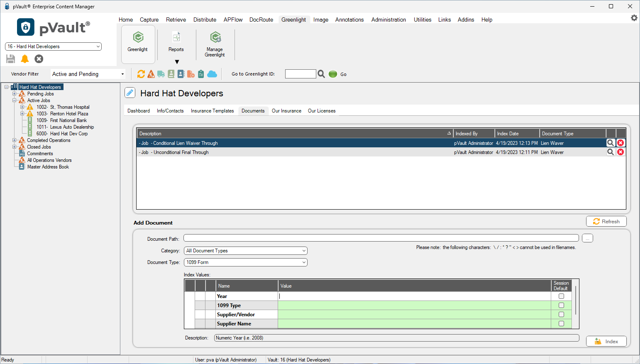Switch to the Info/Contacts tab
The height and width of the screenshot is (364, 640).
coord(170,111)
